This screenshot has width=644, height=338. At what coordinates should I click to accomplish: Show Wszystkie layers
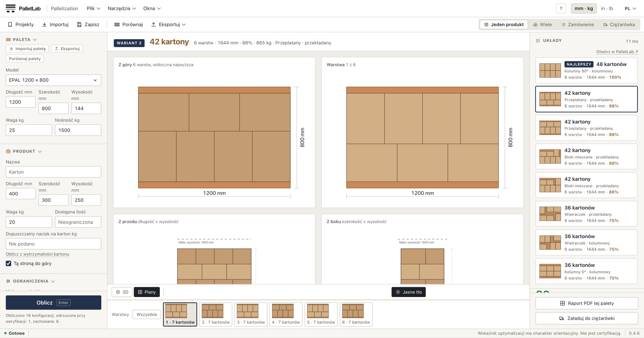tap(147, 315)
